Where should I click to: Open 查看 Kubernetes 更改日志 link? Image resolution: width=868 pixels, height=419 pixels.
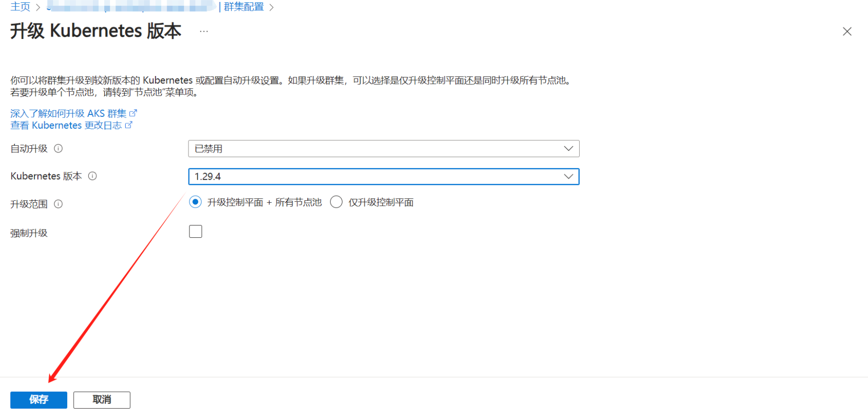coord(71,125)
